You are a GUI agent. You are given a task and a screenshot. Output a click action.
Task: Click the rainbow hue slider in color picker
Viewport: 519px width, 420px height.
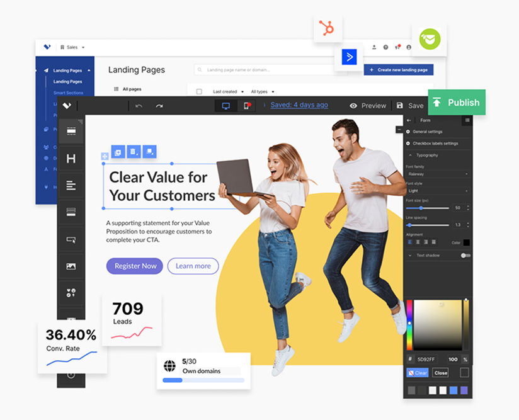click(409, 324)
